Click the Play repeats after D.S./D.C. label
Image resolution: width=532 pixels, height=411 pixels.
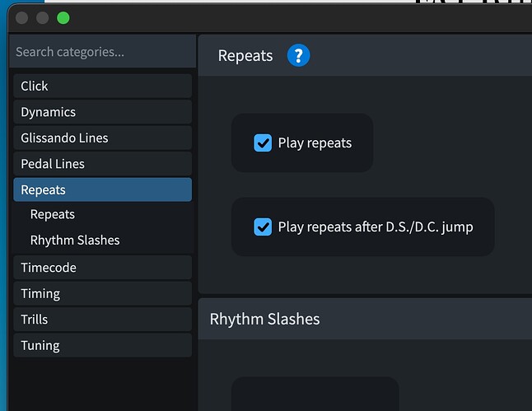click(x=376, y=227)
